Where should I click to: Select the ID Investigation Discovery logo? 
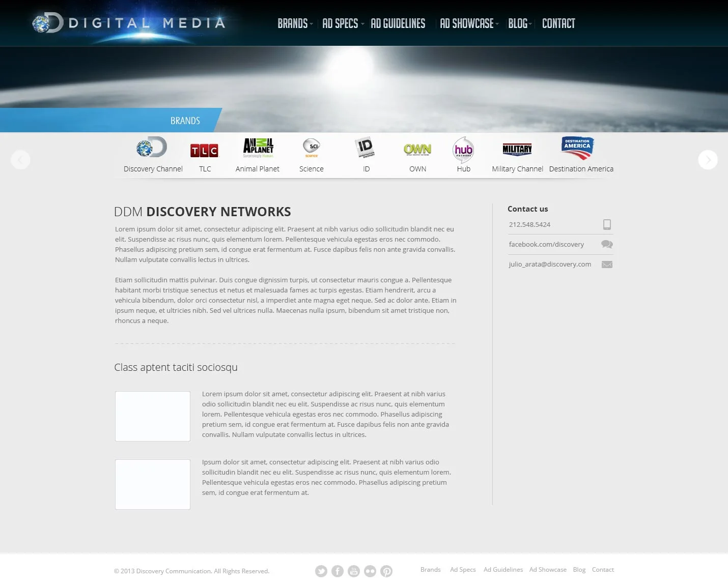click(x=365, y=148)
